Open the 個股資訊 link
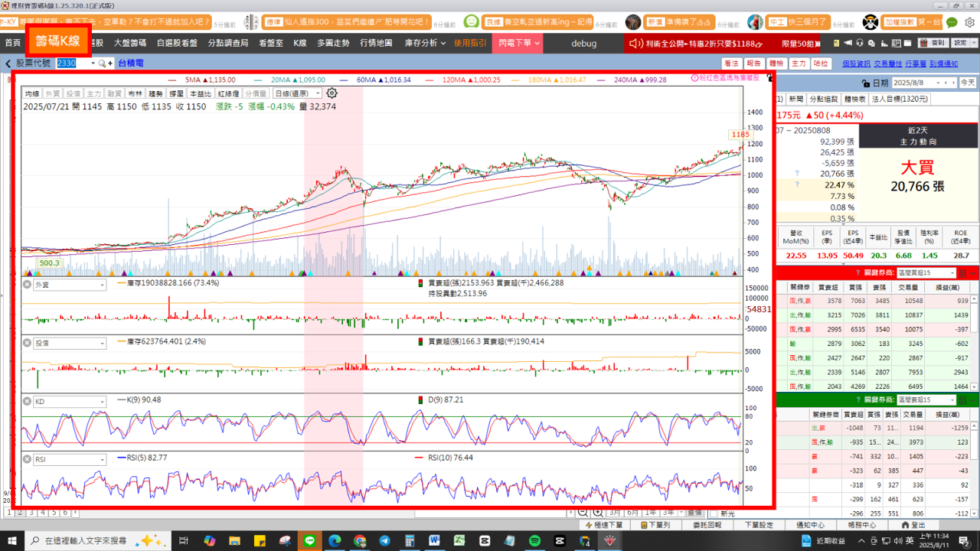The image size is (980, 551). [x=856, y=64]
